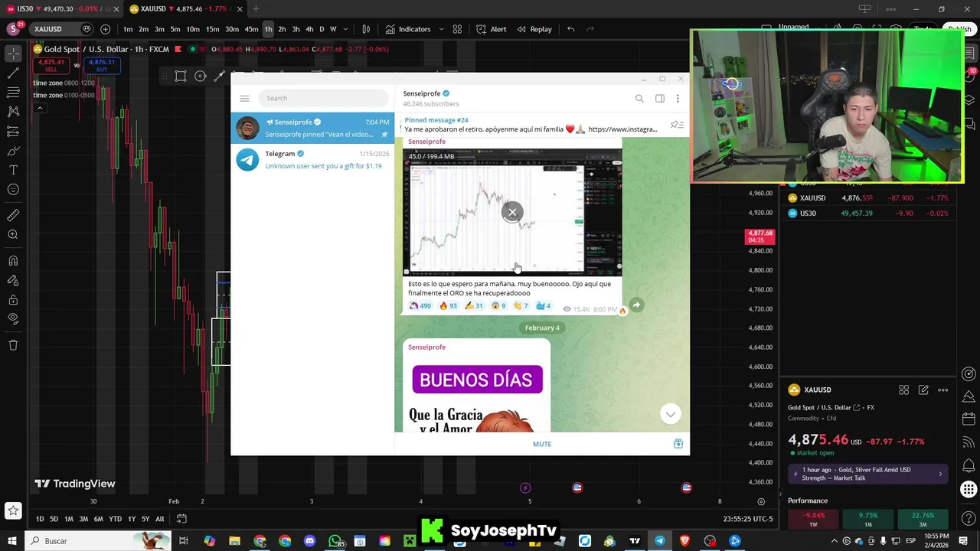This screenshot has width=980, height=551.
Task: Forward the video post with share arrow
Action: 636,305
